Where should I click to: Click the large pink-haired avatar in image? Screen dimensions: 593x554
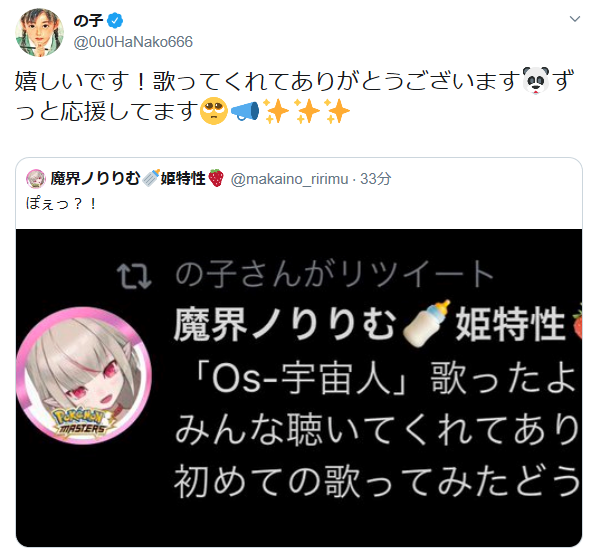[x=84, y=375]
